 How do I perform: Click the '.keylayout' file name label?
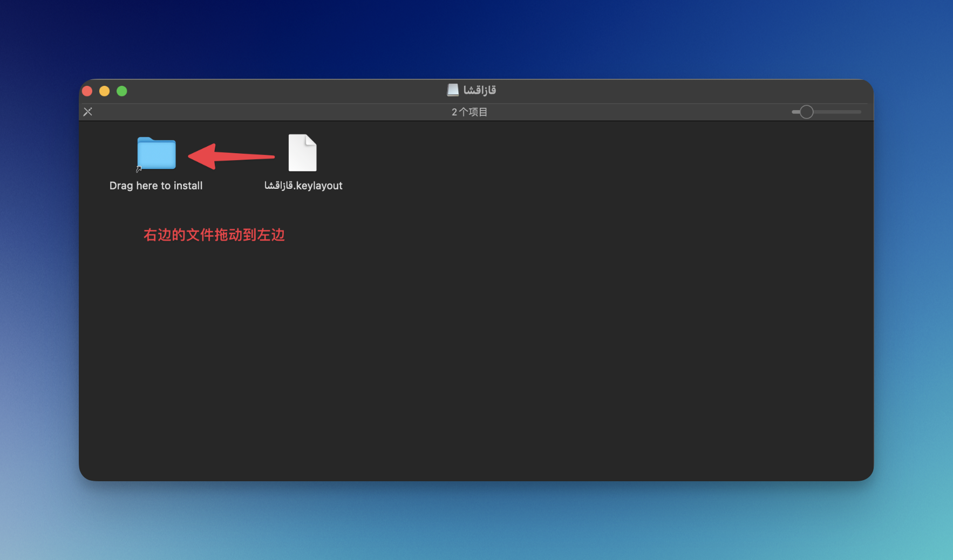click(303, 186)
